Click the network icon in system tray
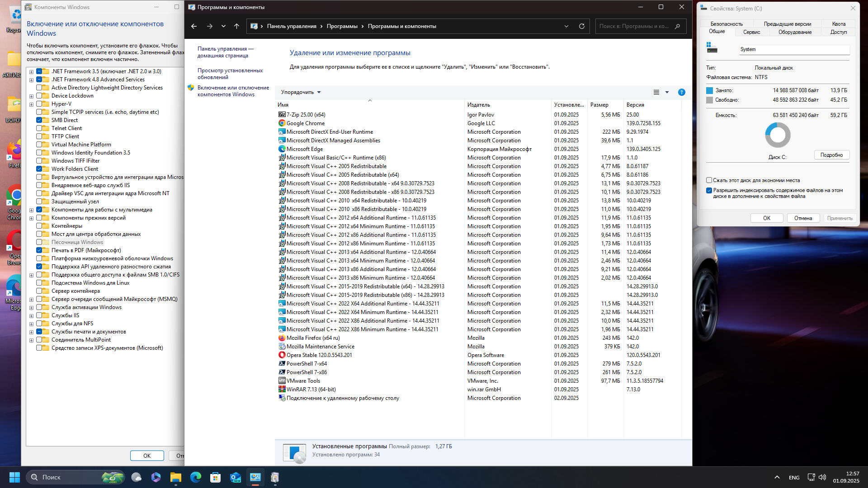 click(811, 477)
